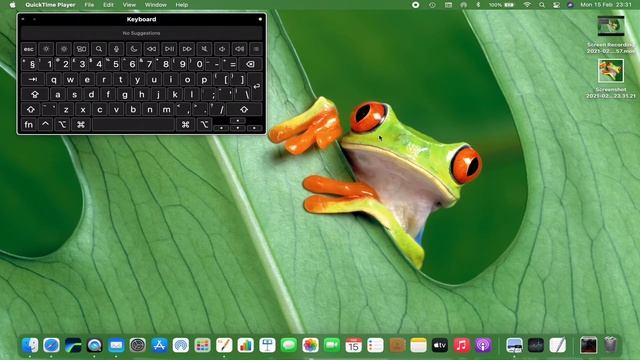Viewport: 640px width, 360px height.
Task: Open Wi-Fi status in menu bar
Action: point(527,5)
